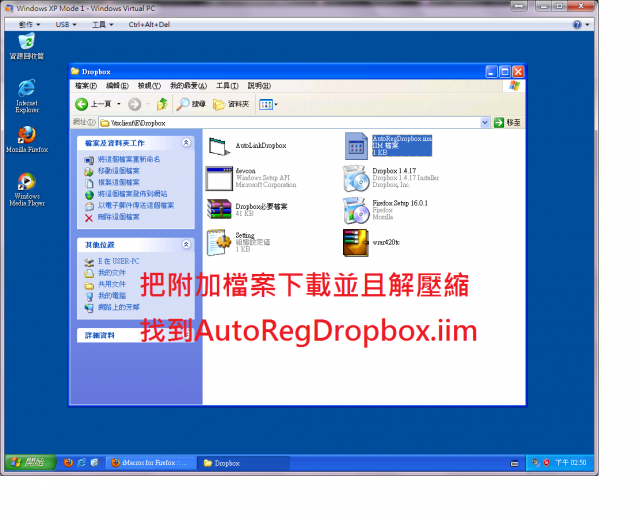Collapse the 檔案及資料夾工作 panel
This screenshot has width=640, height=518.
pyautogui.click(x=186, y=142)
